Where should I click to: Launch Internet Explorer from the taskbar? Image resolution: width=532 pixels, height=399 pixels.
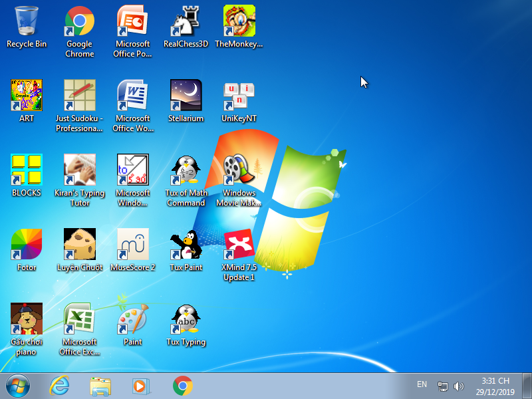point(59,386)
